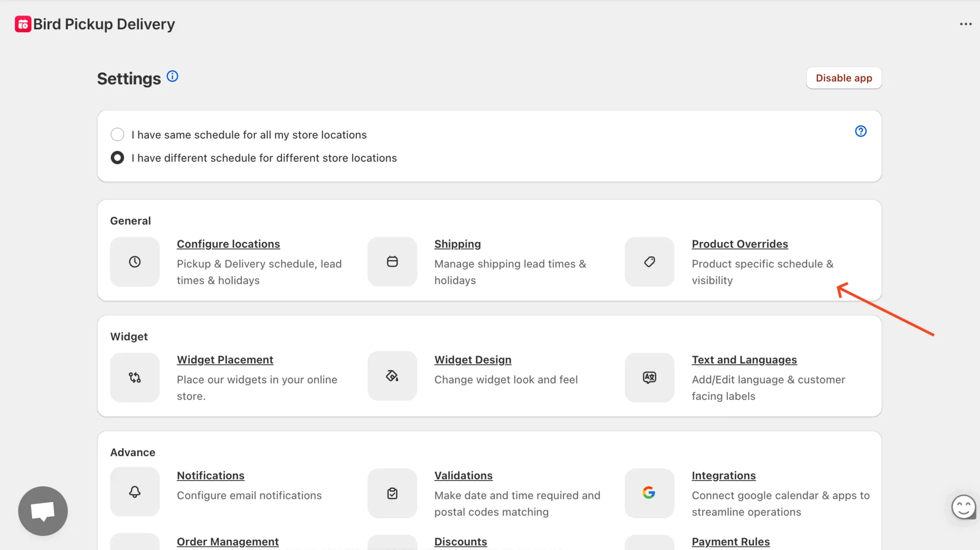The height and width of the screenshot is (550, 980).
Task: Click the Google logo Integrations icon
Action: point(649,493)
